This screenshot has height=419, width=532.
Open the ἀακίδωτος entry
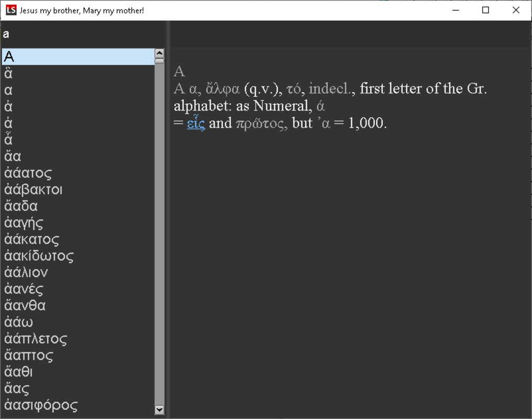(78, 256)
